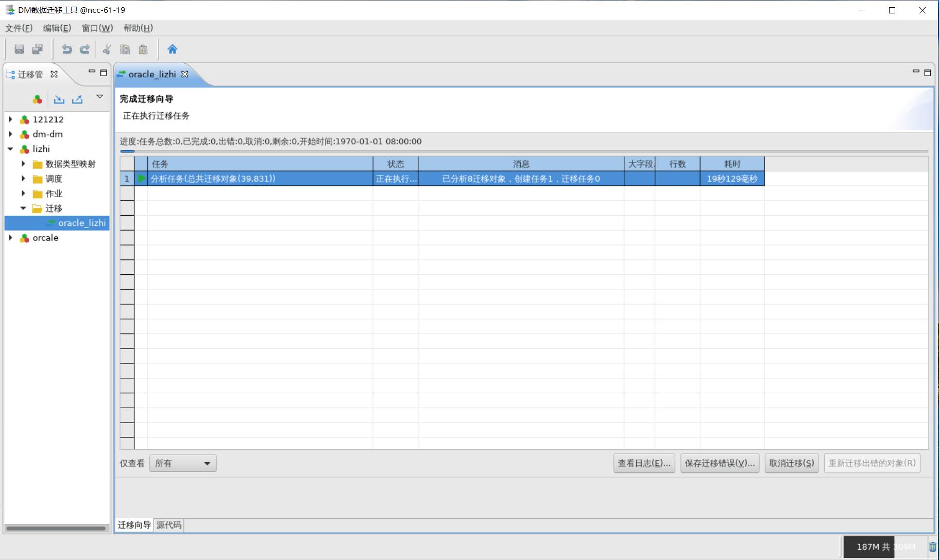
Task: Click the 行数 column header
Action: point(677,164)
